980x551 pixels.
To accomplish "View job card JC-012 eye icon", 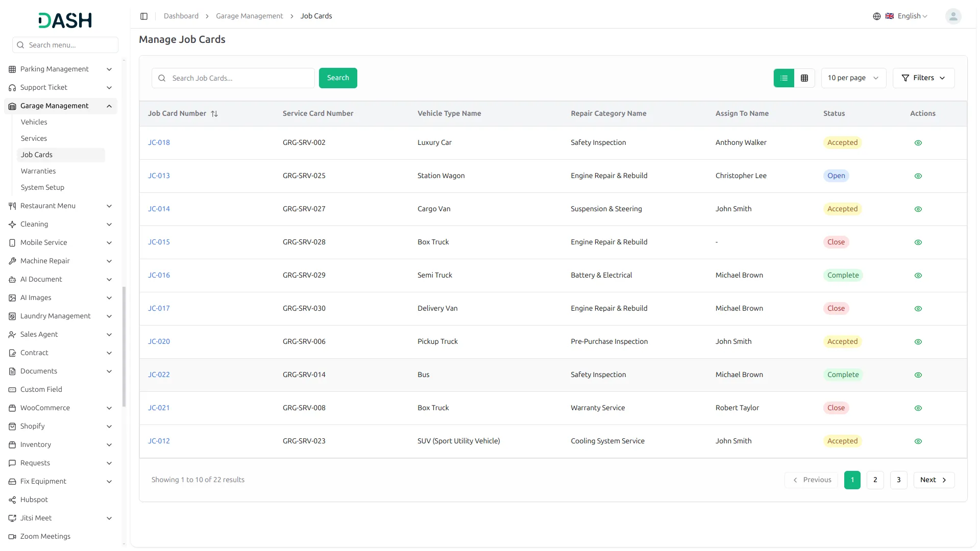I will (x=918, y=441).
